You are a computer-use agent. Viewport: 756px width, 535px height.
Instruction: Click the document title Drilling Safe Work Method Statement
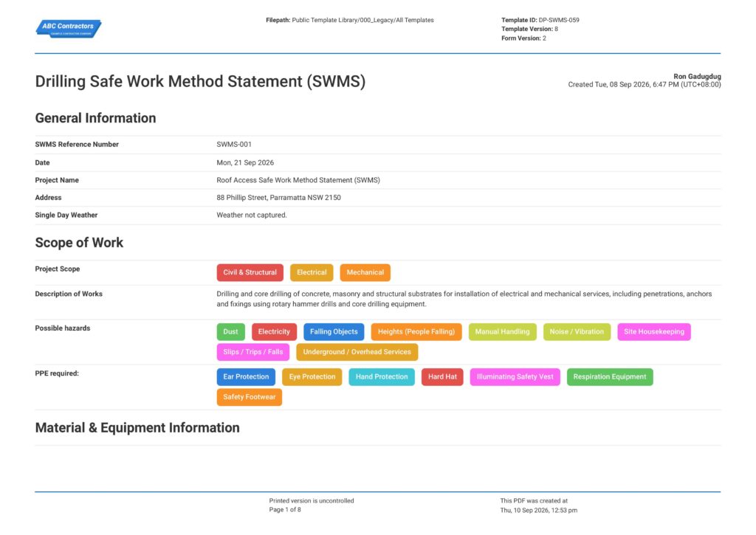pyautogui.click(x=200, y=81)
